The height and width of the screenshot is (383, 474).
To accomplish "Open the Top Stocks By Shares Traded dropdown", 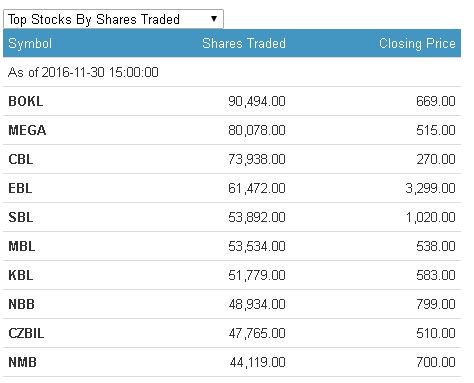I will click(113, 19).
